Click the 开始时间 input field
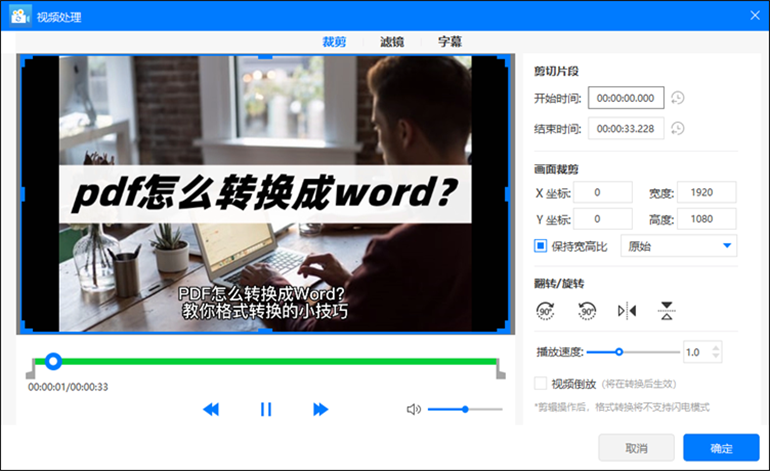This screenshot has height=471, width=770. [626, 98]
